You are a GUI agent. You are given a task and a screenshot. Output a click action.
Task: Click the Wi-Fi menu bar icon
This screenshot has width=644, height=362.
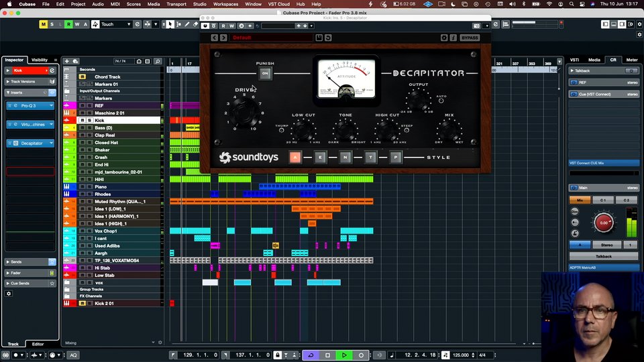[549, 4]
